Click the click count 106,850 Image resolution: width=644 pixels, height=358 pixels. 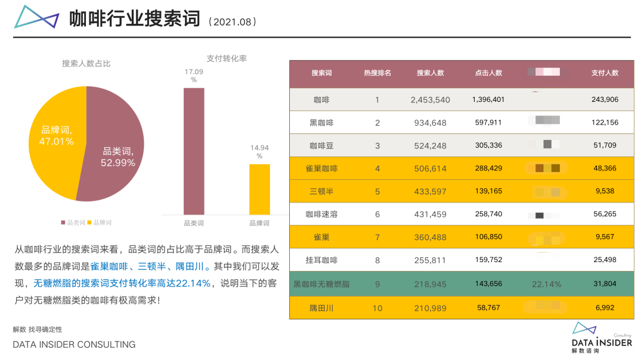488,236
